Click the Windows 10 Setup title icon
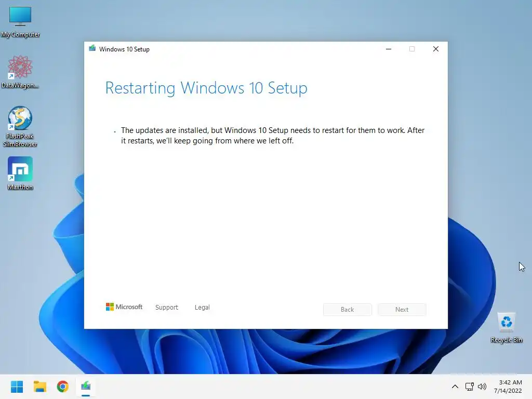Image resolution: width=532 pixels, height=399 pixels. click(92, 48)
